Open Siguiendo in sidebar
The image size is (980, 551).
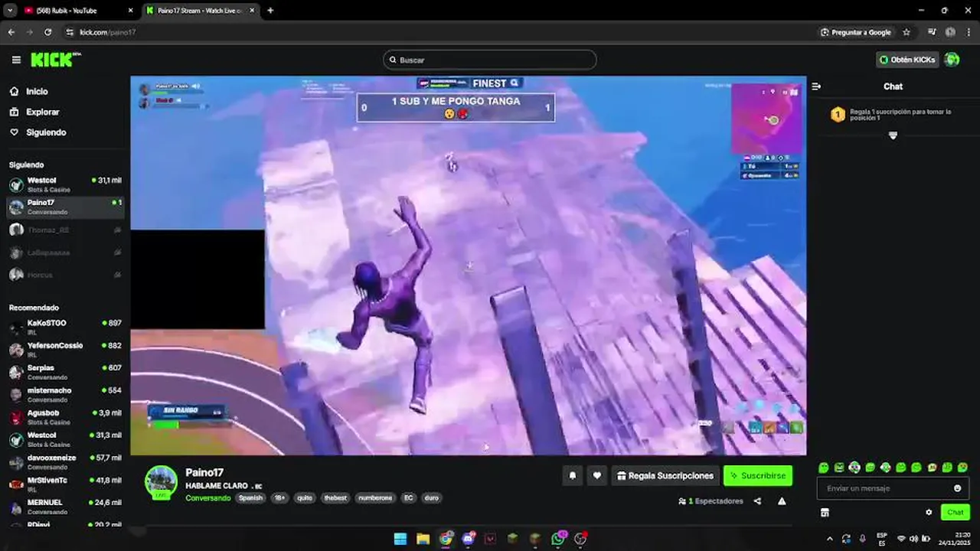(46, 132)
